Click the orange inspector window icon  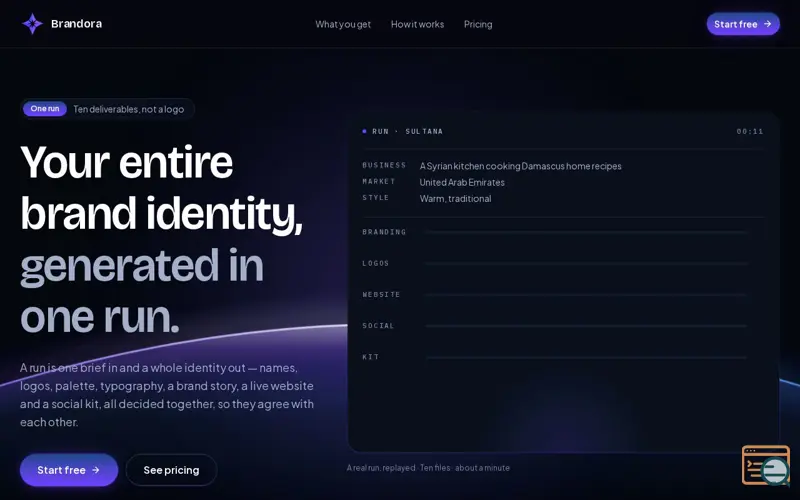[765, 465]
